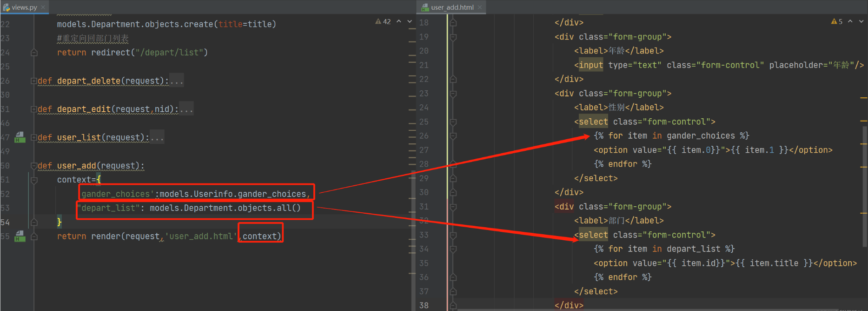The image size is (868, 311).
Task: Go to next highlighted problem in views.py
Action: [410, 21]
